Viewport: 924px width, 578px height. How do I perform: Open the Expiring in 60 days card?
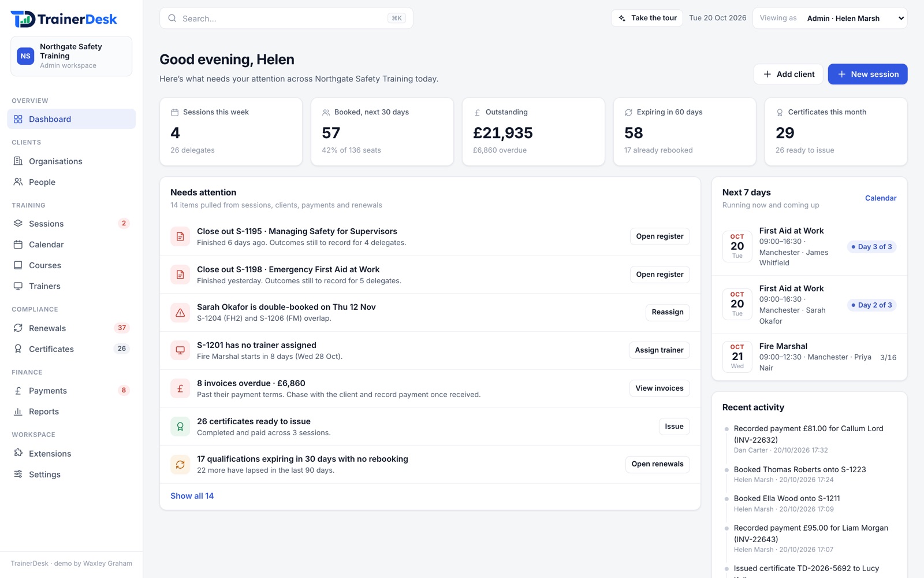click(684, 132)
